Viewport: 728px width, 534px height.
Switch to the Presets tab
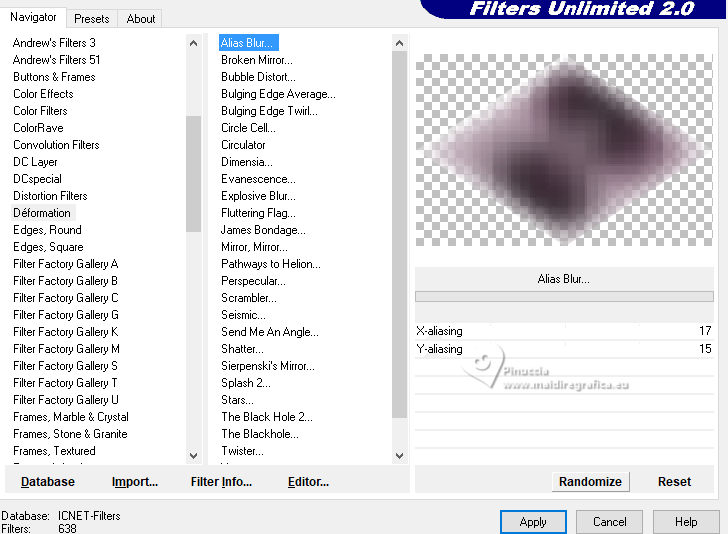[91, 19]
